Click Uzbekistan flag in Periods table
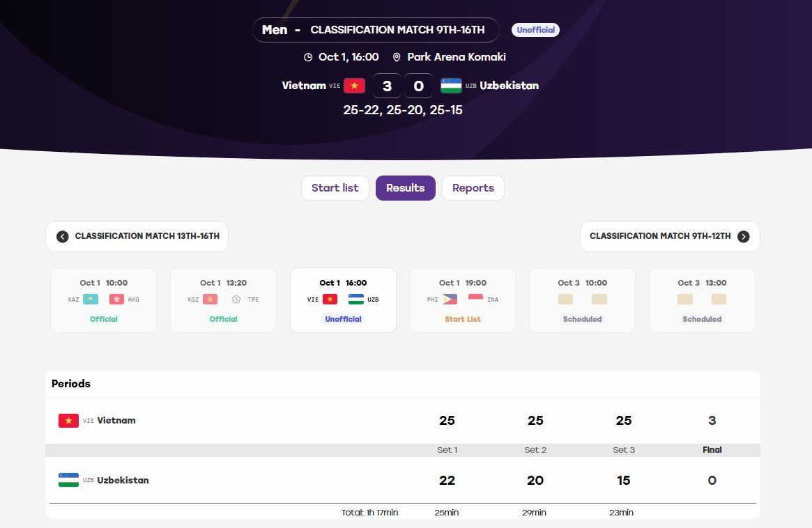812x528 pixels. [x=68, y=480]
